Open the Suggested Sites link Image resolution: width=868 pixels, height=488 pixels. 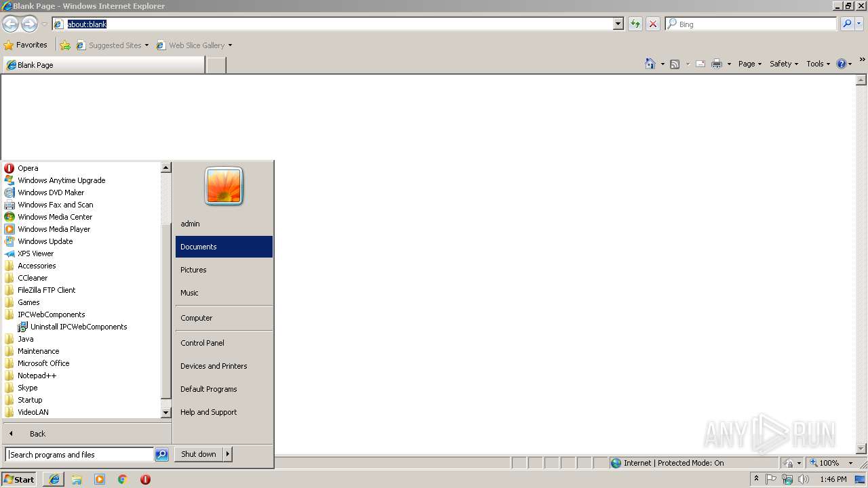click(x=112, y=45)
